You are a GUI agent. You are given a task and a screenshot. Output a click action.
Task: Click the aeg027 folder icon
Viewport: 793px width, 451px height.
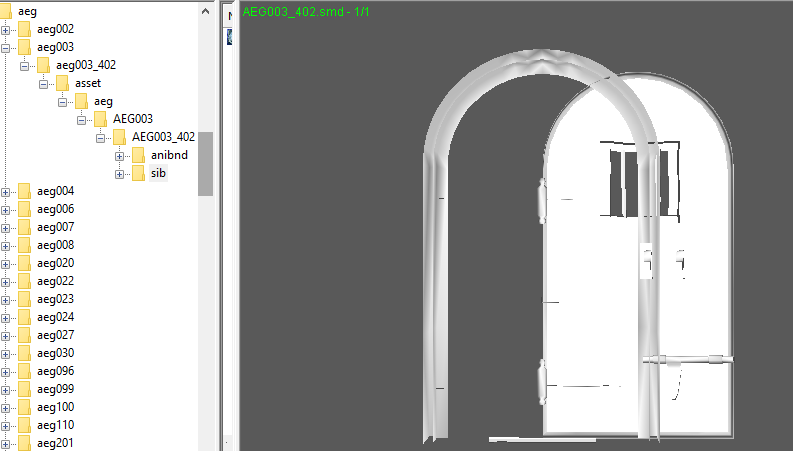coord(24,335)
